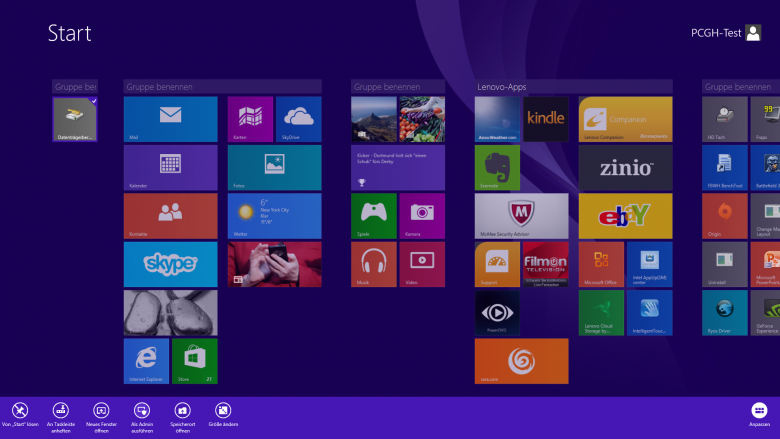Open the mountain landscape photo tile
Image resolution: width=780 pixels, height=439 pixels.
coord(374,119)
